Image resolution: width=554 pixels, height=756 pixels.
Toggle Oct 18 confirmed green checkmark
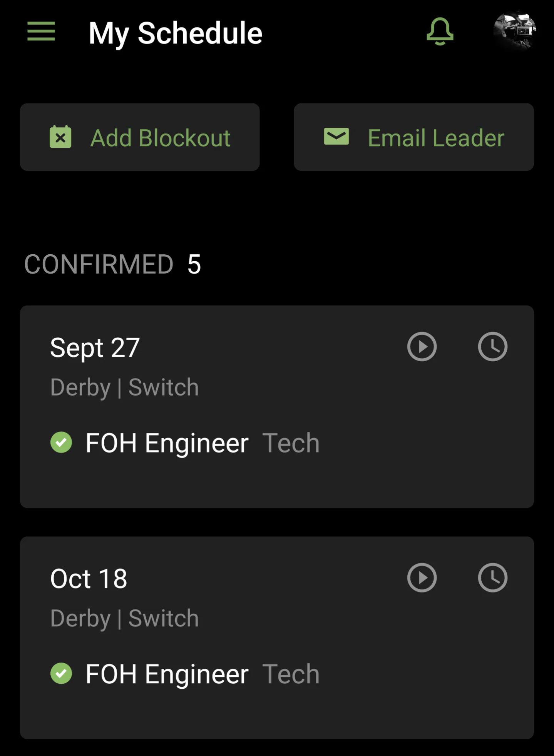pos(61,674)
